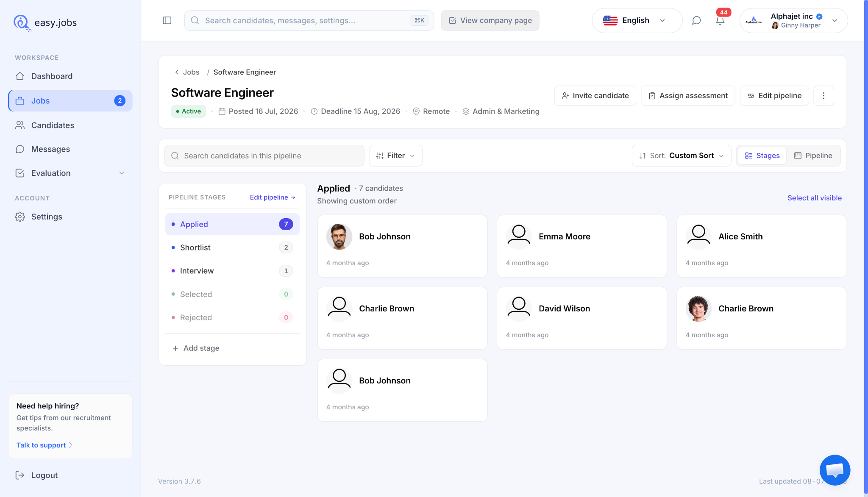The image size is (868, 497).
Task: Click Emma Moore's placeholder avatar
Action: pos(519,236)
